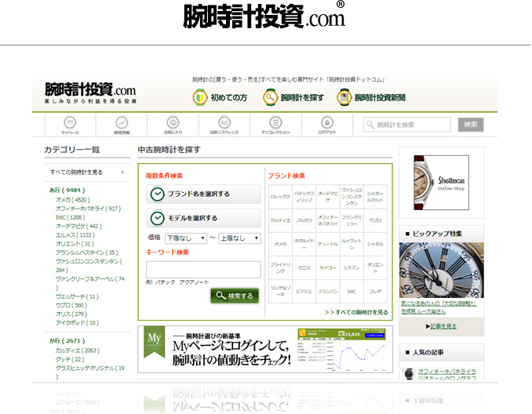Click the price chart image in the My banner
The width and height of the screenshot is (532, 414).
(341, 349)
